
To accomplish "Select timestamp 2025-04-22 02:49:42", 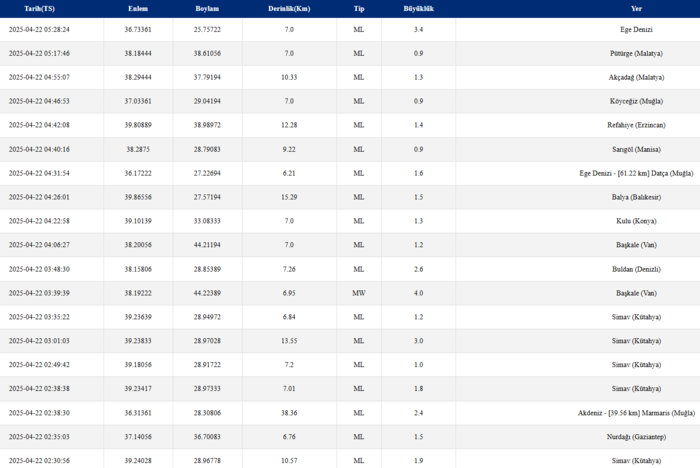I will pyautogui.click(x=39, y=365).
